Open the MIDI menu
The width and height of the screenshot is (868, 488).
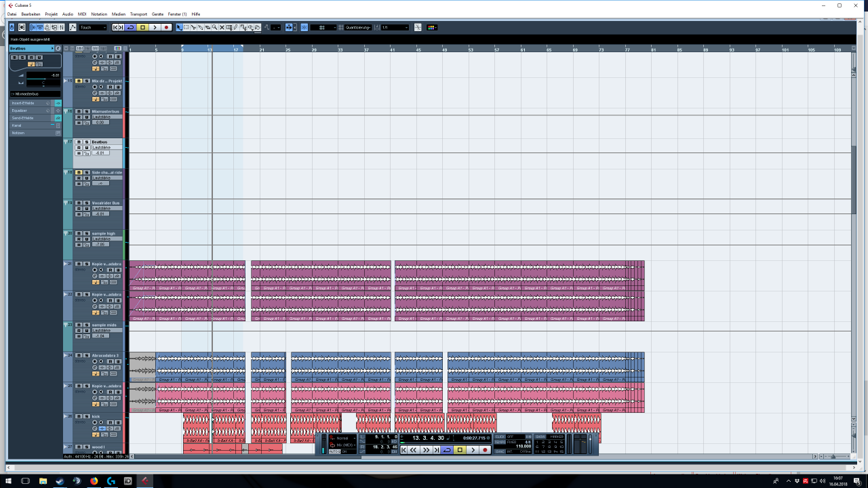tap(82, 14)
